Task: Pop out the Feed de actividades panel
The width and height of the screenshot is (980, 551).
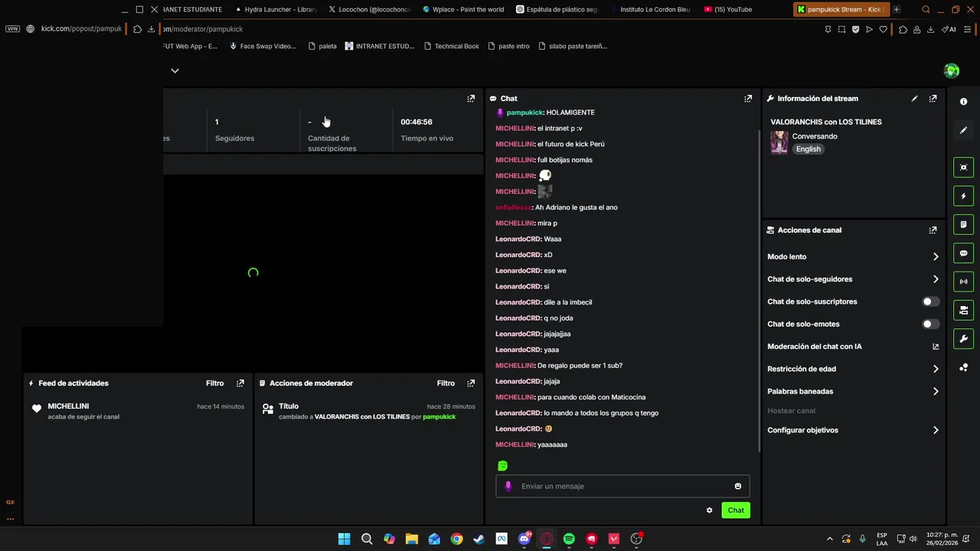Action: (x=240, y=383)
